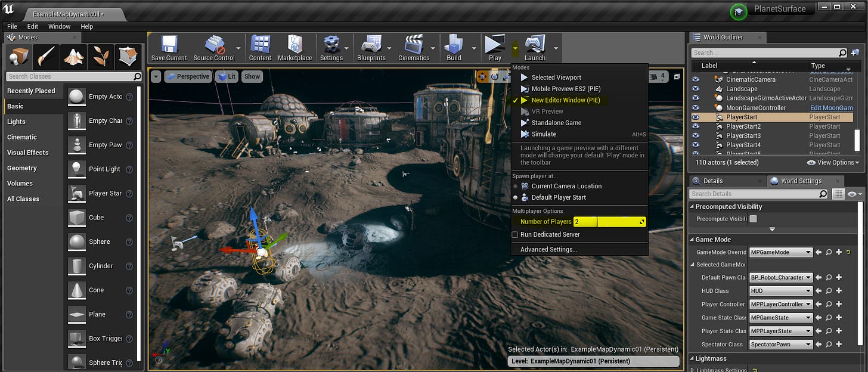This screenshot has height=372, width=868.
Task: Open the Window menu
Action: click(60, 27)
